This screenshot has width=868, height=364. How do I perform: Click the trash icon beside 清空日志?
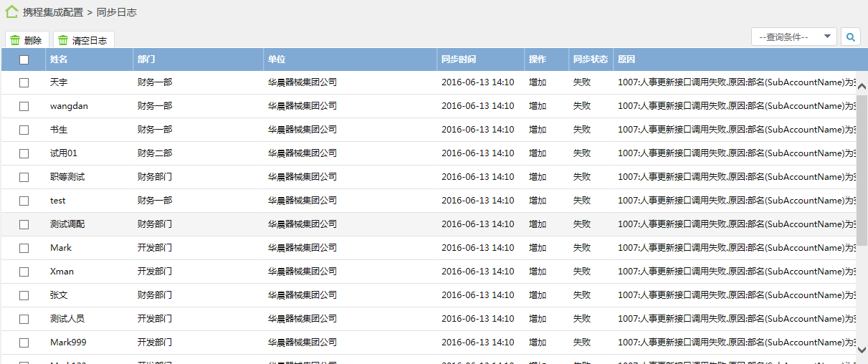pyautogui.click(x=63, y=41)
